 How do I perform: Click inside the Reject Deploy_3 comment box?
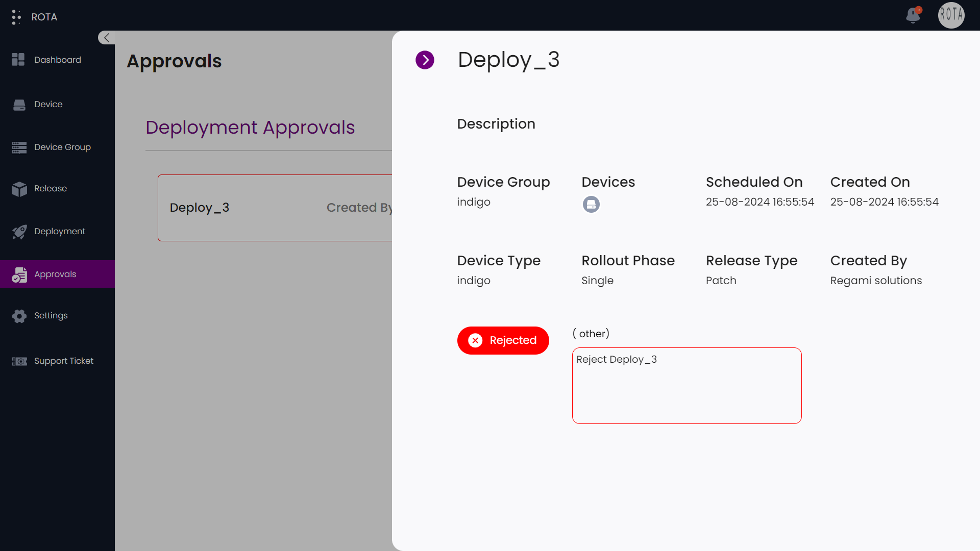[x=687, y=386]
